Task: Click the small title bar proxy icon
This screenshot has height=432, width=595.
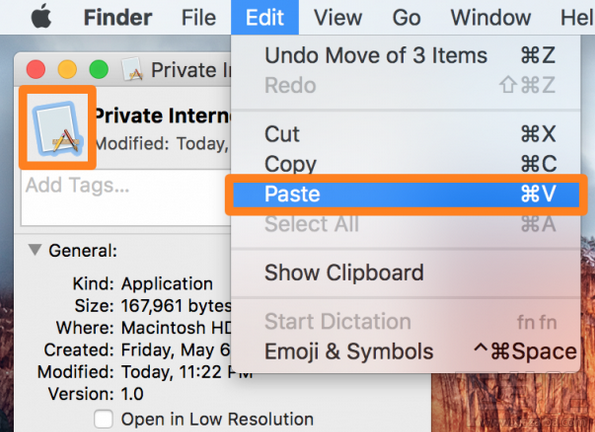Action: [132, 69]
